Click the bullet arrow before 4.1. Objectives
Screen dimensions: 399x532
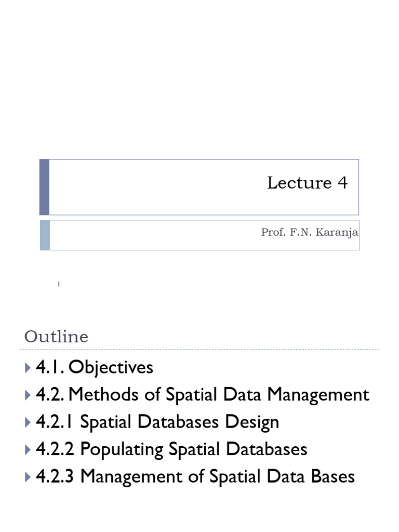28,368
